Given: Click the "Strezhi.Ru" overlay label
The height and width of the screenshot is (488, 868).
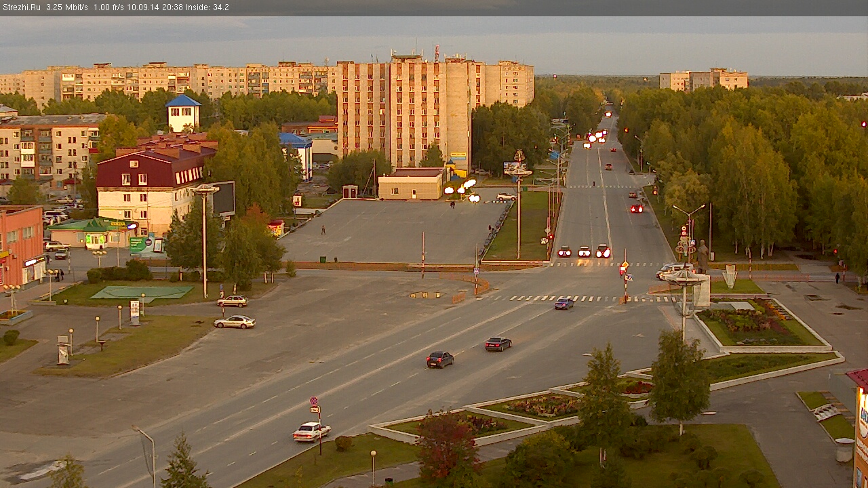Looking at the screenshot, I should 21,7.
